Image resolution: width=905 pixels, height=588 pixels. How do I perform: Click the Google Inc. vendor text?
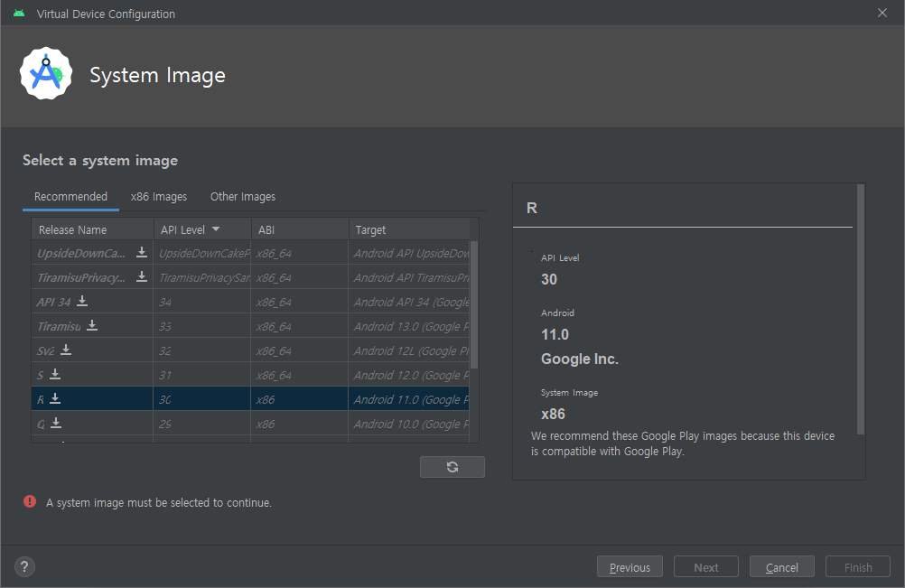(x=580, y=359)
